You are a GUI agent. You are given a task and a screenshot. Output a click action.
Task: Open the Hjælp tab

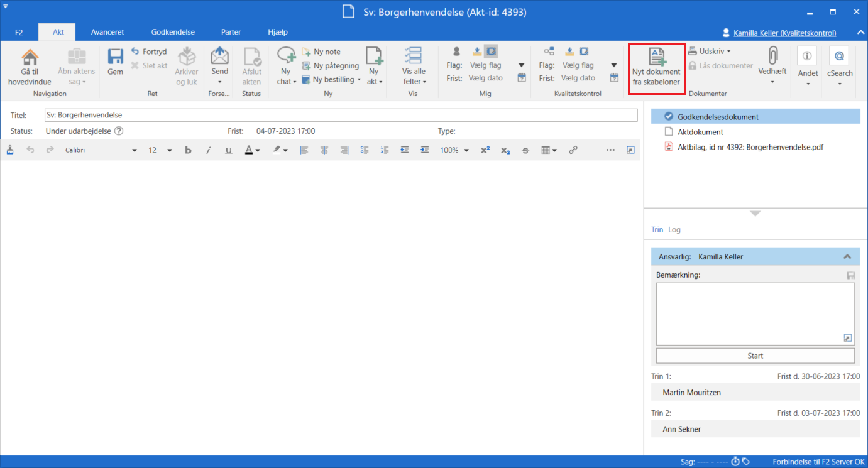click(278, 32)
